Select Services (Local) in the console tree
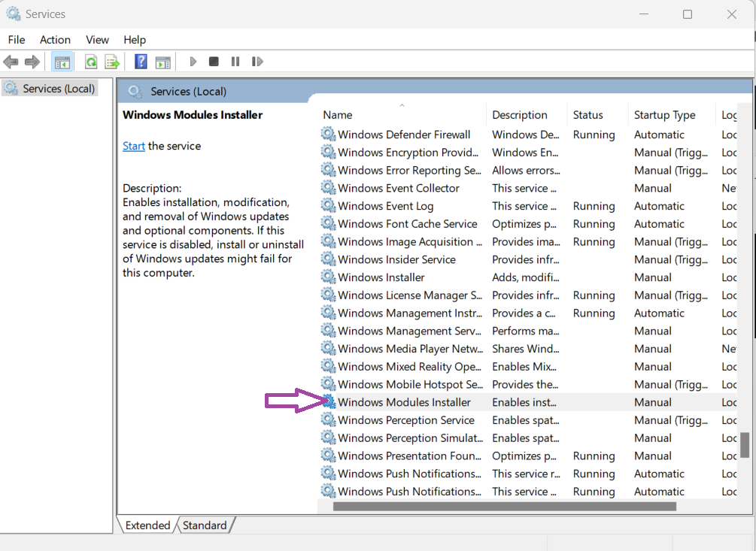Viewport: 756px width, 551px height. point(59,89)
